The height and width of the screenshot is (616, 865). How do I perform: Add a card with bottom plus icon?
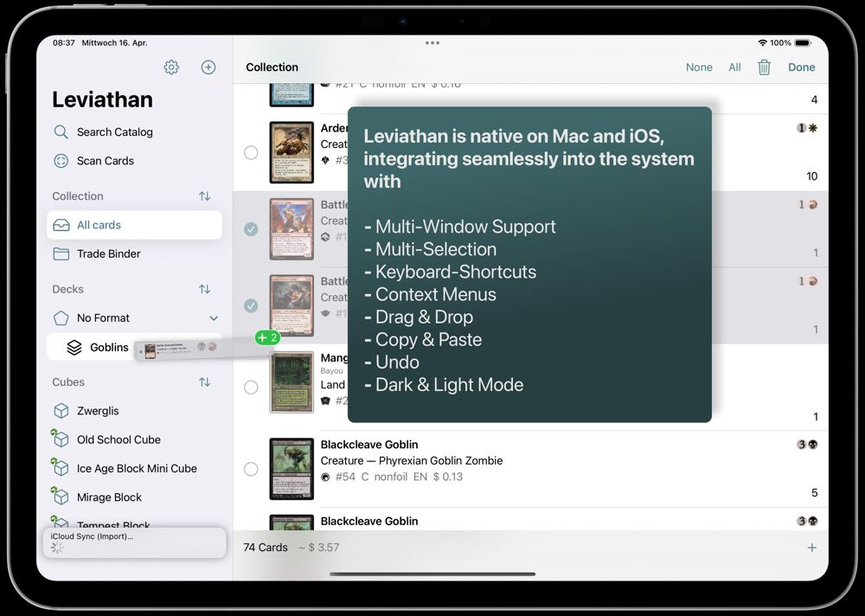coord(811,548)
